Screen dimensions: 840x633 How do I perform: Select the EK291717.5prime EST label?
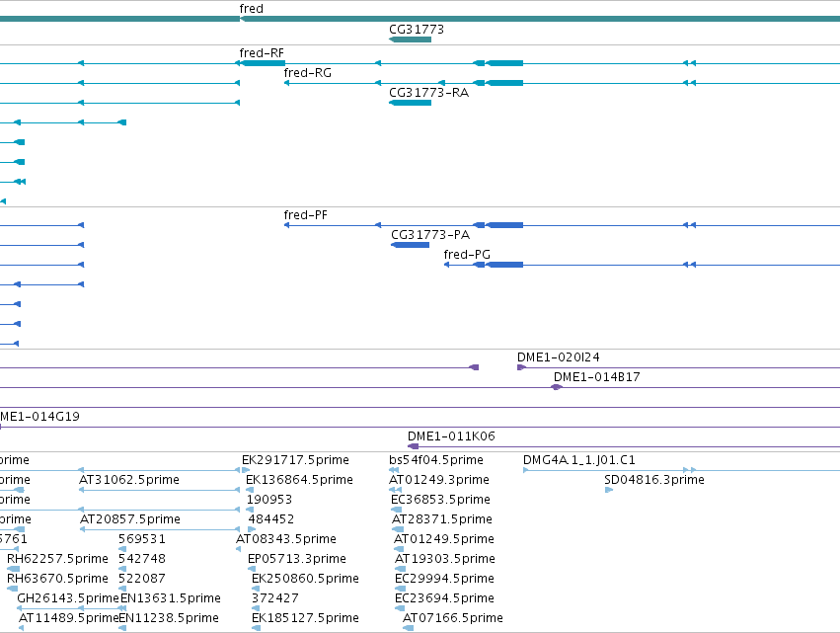[295, 460]
